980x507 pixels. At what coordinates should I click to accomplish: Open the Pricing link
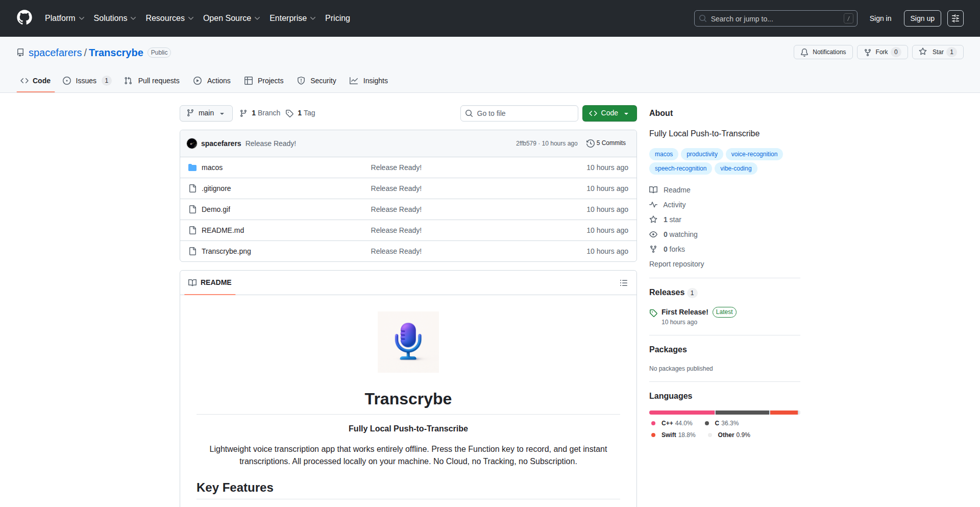point(337,18)
